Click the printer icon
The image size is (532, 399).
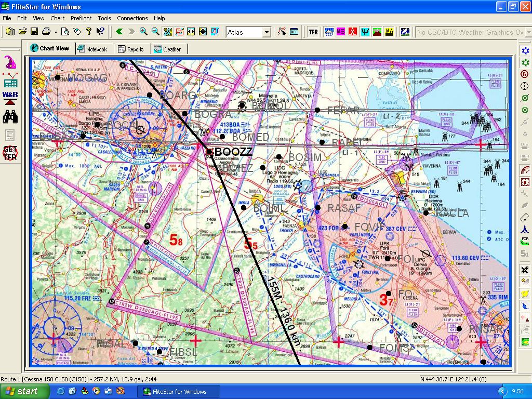(46, 32)
